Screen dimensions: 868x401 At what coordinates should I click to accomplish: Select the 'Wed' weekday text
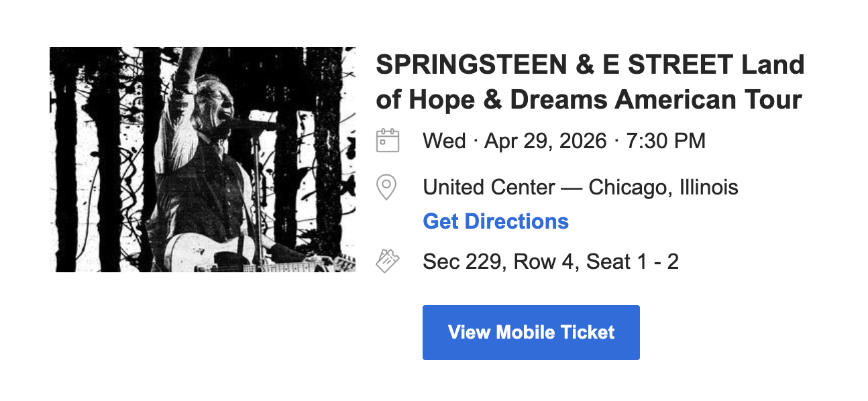(x=444, y=141)
